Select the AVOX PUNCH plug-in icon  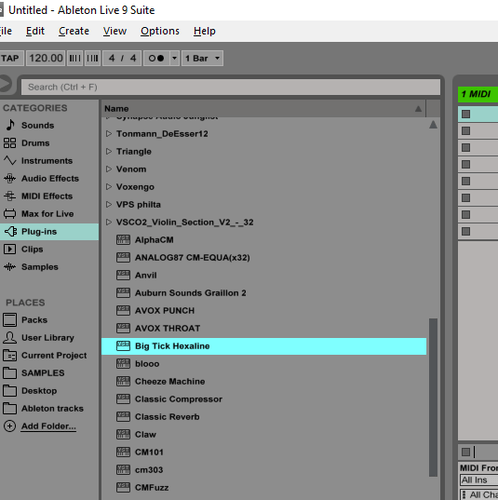(x=123, y=310)
